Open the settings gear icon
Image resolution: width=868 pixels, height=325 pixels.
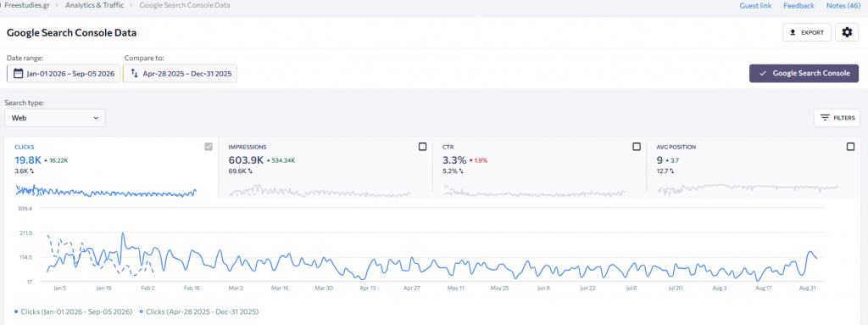(847, 33)
